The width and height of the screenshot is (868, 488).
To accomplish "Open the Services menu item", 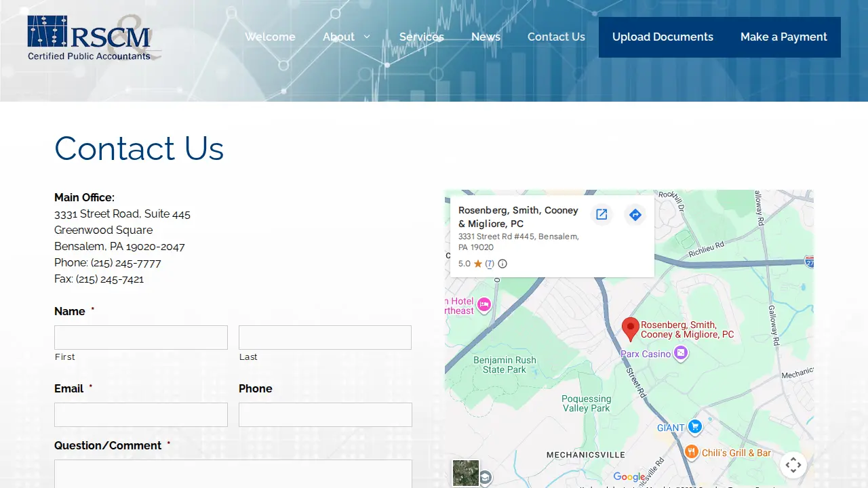I will (422, 37).
